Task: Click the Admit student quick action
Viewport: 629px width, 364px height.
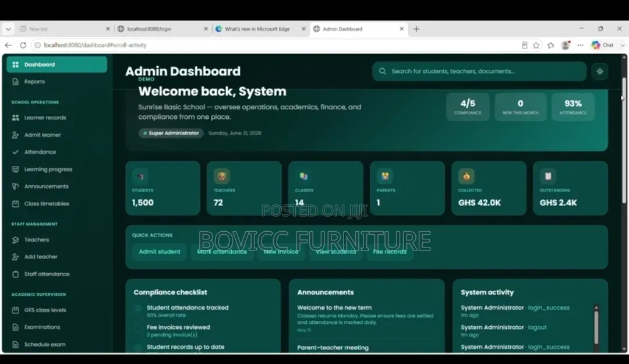Action: [x=160, y=252]
